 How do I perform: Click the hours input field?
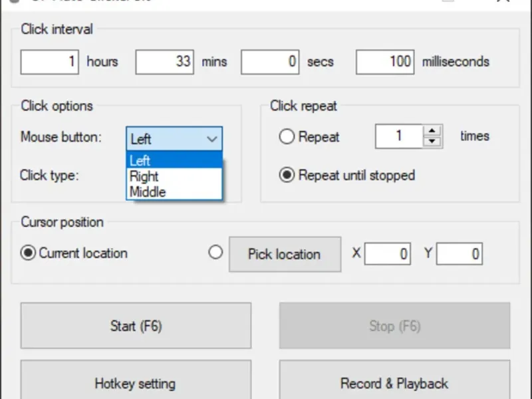(x=50, y=62)
